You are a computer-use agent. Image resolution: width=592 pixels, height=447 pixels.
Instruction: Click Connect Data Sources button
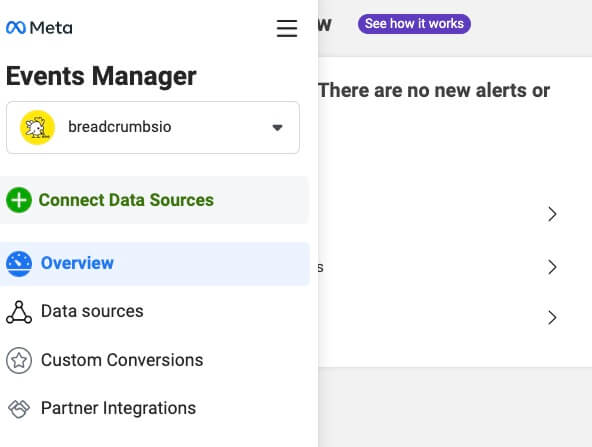pyautogui.click(x=155, y=200)
